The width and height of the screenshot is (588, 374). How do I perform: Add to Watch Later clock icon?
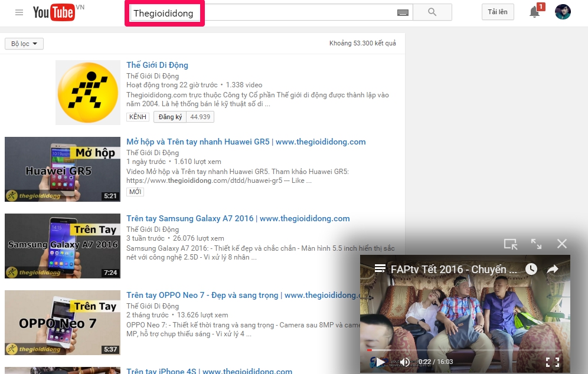(x=531, y=268)
